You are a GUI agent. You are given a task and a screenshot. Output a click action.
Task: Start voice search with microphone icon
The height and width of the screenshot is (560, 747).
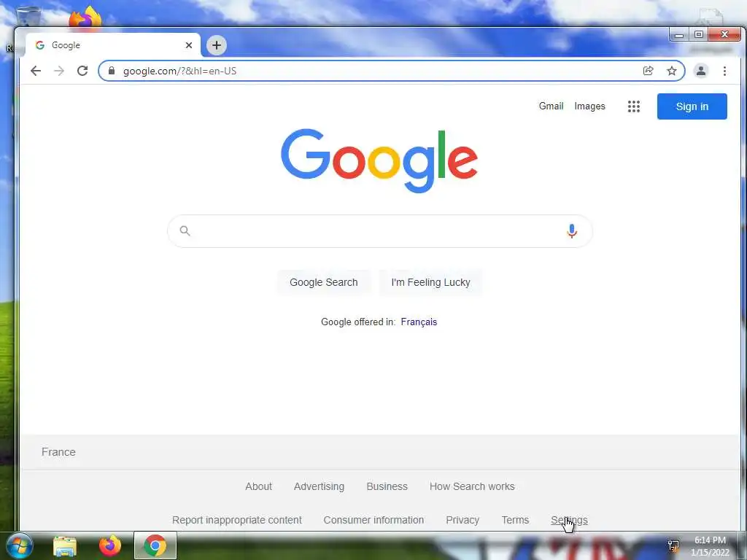572,231
